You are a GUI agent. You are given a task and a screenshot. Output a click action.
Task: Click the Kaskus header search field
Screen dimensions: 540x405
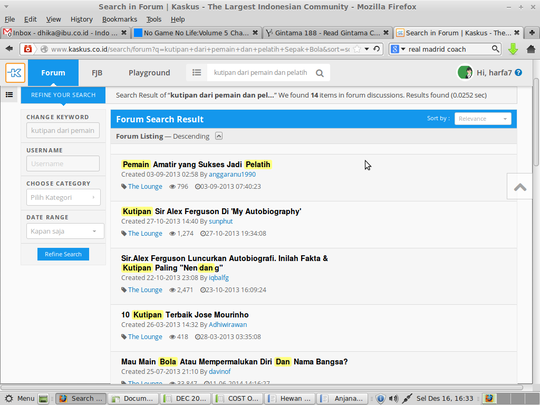[x=260, y=73]
